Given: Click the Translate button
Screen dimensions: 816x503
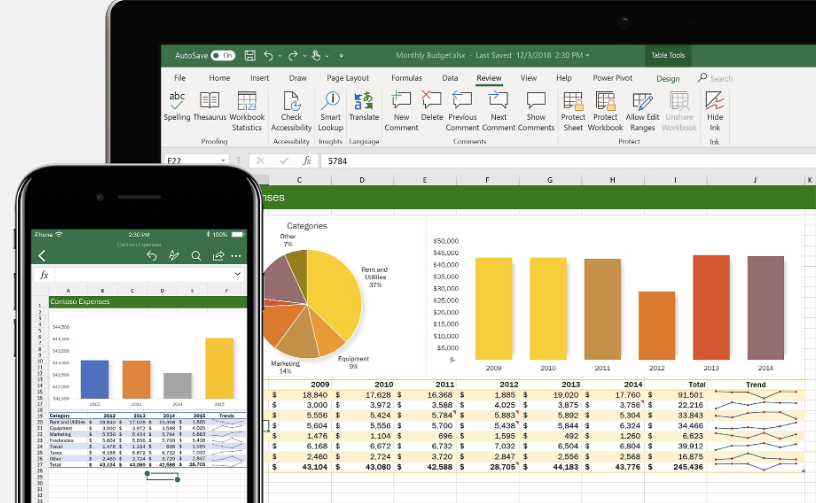Looking at the screenshot, I should coord(364,107).
